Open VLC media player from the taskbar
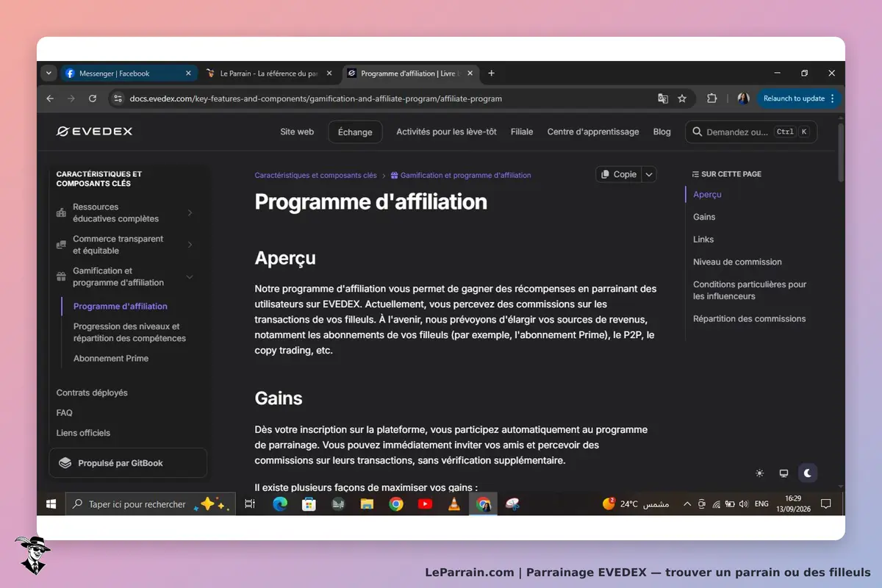 click(454, 504)
